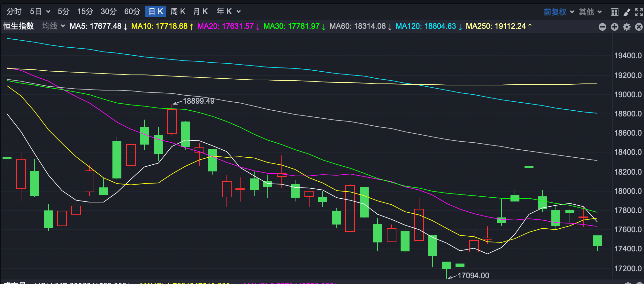Switch to 月K monthly chart
This screenshot has height=284, width=644.
(x=200, y=12)
